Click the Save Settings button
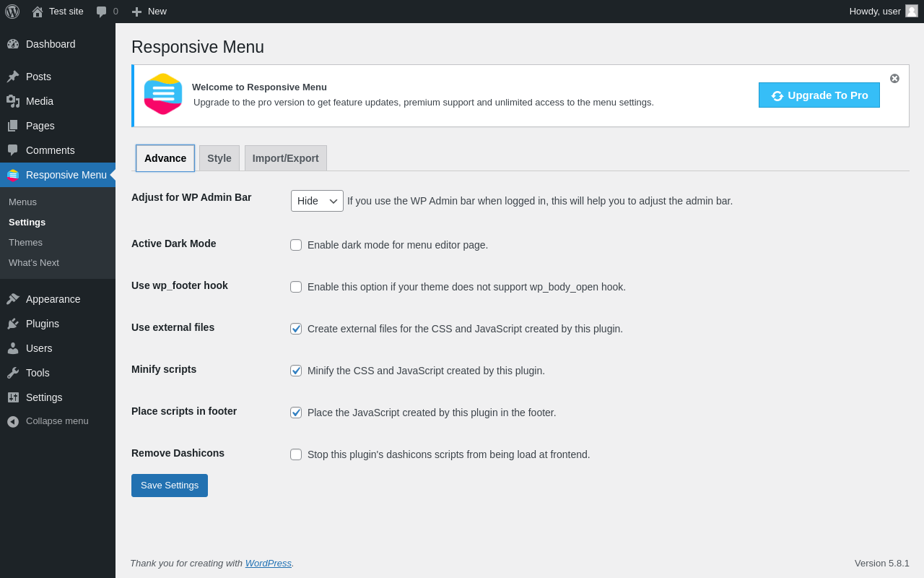Viewport: 924px width, 578px height. (170, 486)
